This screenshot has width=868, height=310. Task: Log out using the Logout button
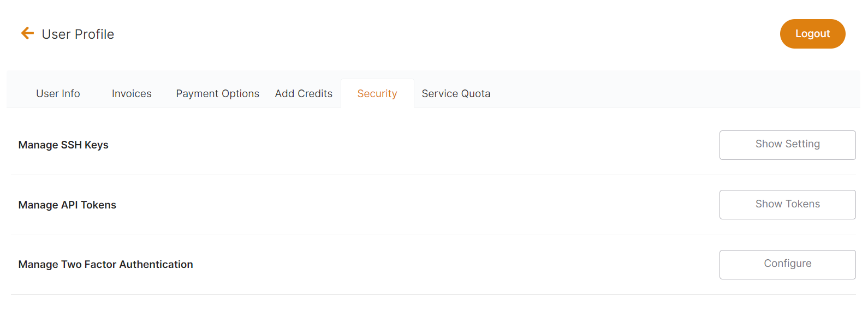click(812, 34)
